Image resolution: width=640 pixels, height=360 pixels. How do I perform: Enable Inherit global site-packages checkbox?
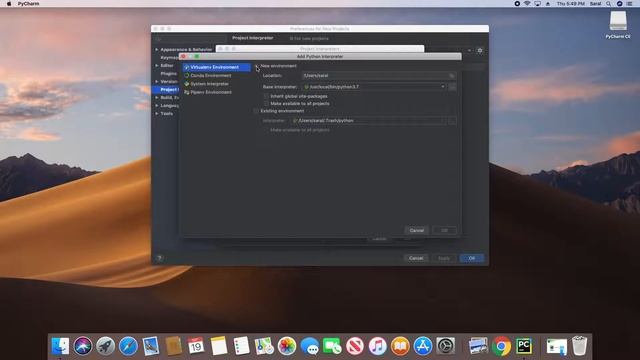[266, 96]
